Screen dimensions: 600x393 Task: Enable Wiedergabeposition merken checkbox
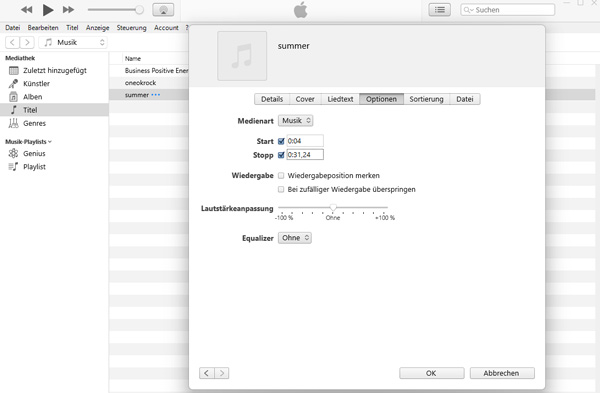point(281,176)
